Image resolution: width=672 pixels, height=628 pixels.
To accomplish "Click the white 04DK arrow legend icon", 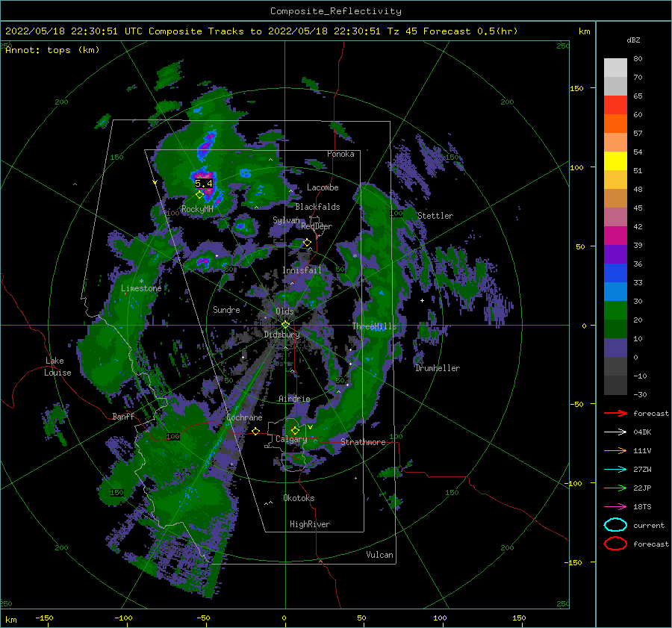I will click(615, 432).
